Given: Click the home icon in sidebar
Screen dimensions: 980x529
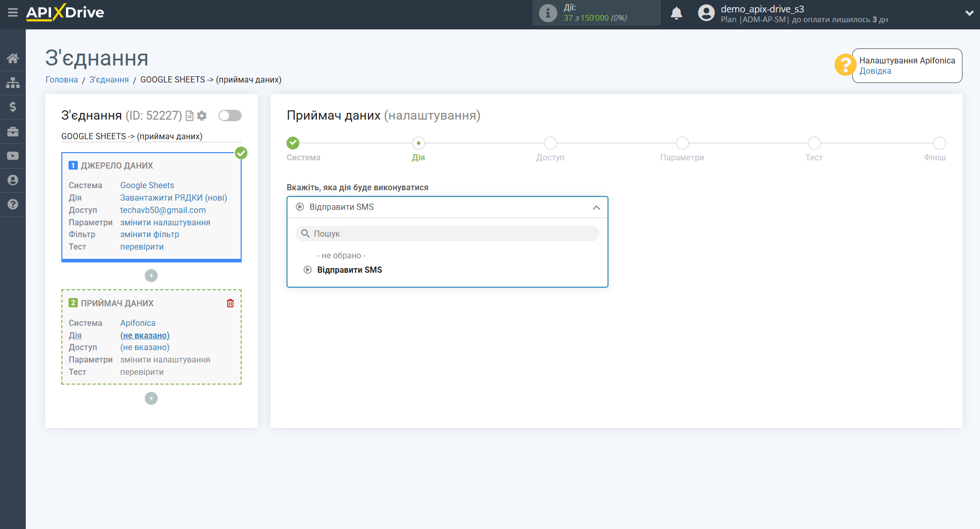Looking at the screenshot, I should [13, 58].
